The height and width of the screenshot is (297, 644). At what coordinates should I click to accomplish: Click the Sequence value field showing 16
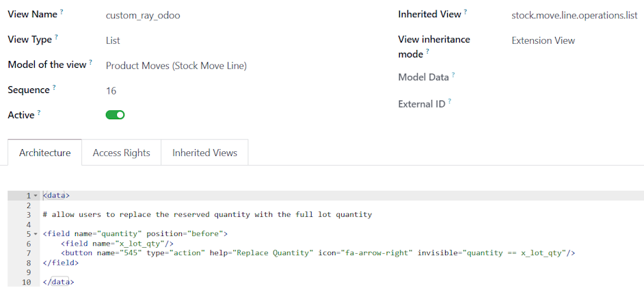[111, 91]
